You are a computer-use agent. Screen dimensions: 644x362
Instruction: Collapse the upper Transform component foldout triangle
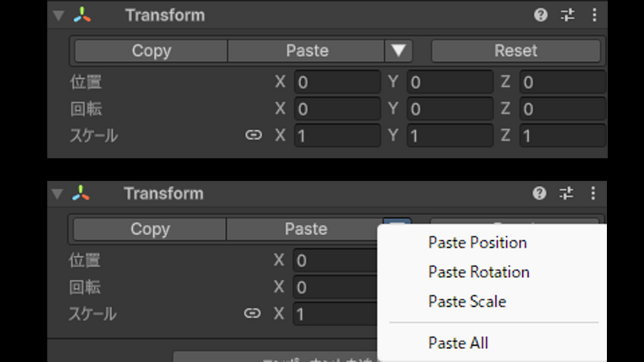(x=58, y=16)
